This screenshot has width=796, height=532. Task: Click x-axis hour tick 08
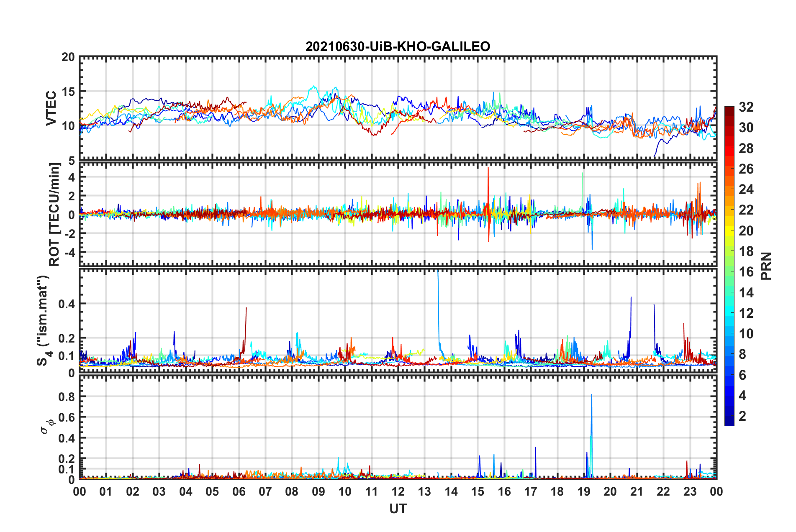(x=292, y=491)
